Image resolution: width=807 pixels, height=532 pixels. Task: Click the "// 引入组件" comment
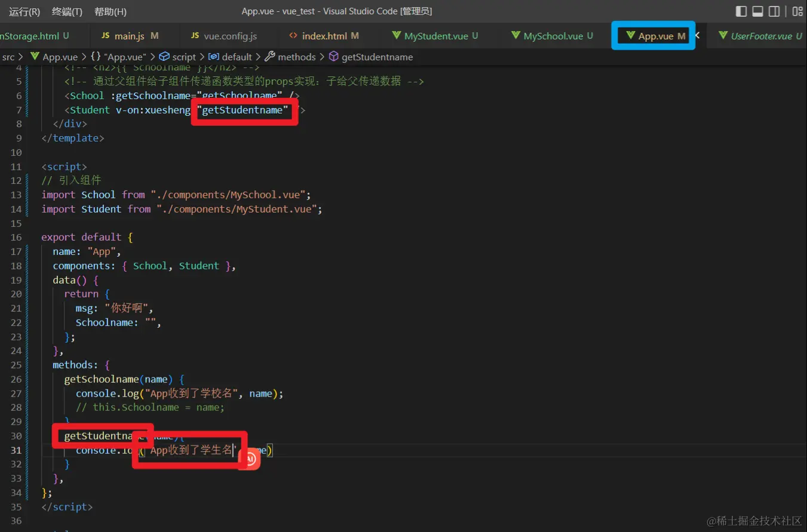pyautogui.click(x=71, y=180)
